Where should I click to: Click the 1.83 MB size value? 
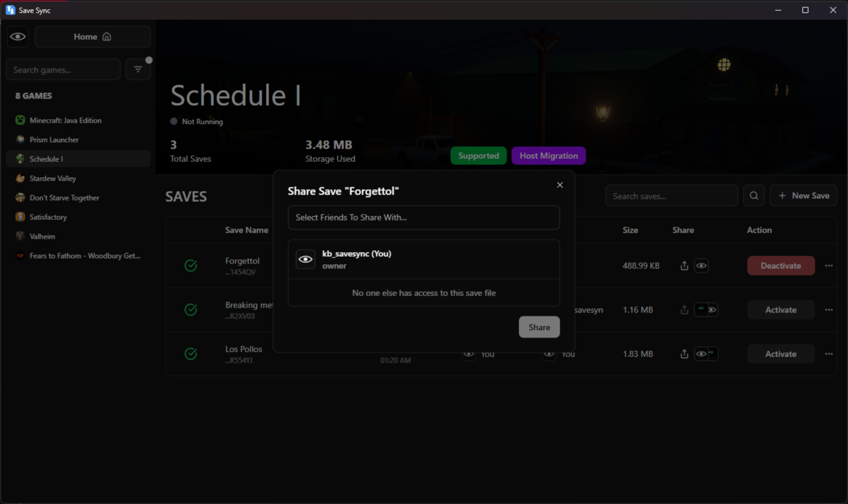(x=638, y=354)
